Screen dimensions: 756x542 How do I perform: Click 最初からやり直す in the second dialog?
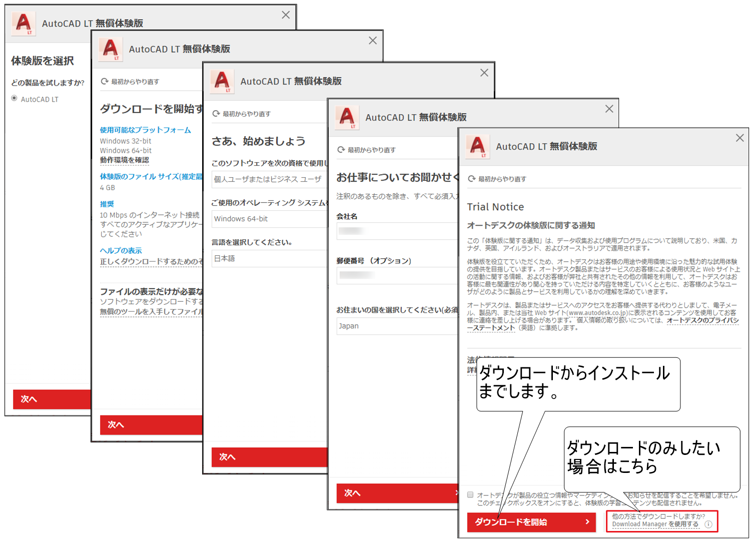coord(130,82)
